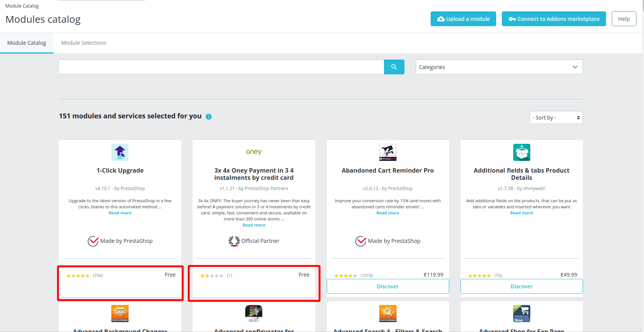644x332 pixels.
Task: Read more about Abandoned Cart Reminder Pro
Action: point(388,213)
